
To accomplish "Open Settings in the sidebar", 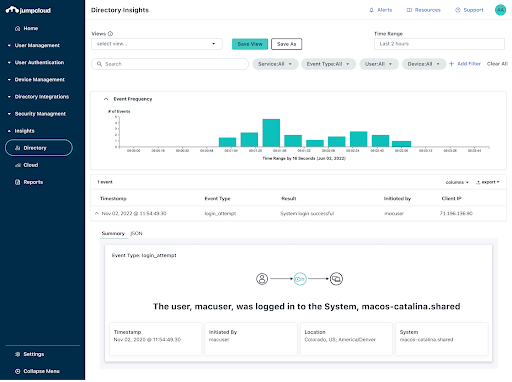I will pyautogui.click(x=29, y=354).
